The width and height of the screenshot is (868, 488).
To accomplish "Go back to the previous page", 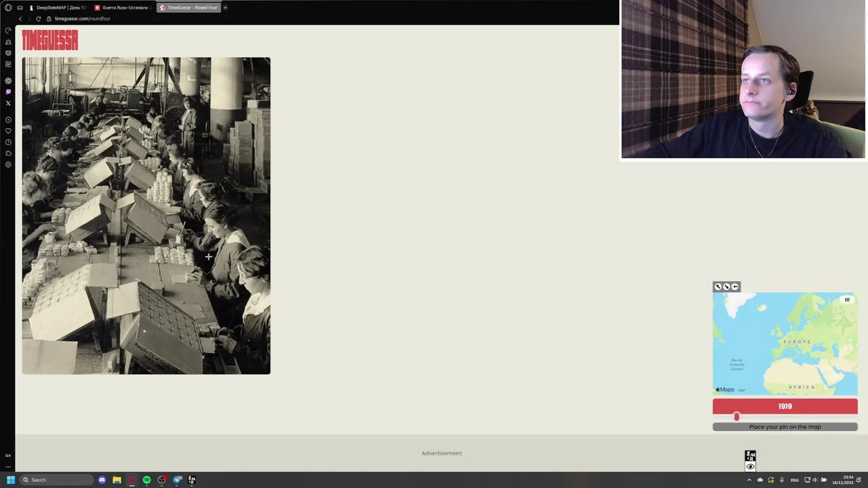I will coord(20,18).
